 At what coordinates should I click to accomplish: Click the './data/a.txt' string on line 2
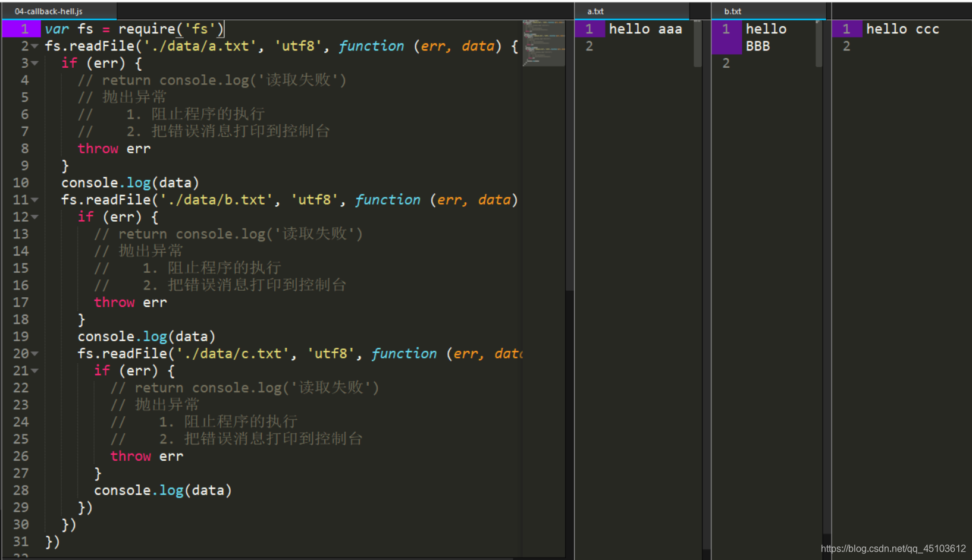200,46
